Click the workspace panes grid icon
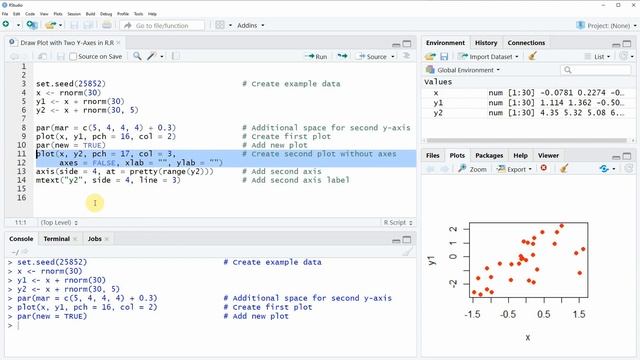The height and width of the screenshot is (360, 640). (220, 25)
